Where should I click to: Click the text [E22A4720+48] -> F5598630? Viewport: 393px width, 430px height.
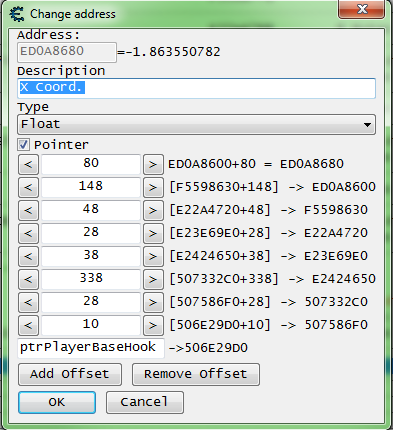pos(268,210)
